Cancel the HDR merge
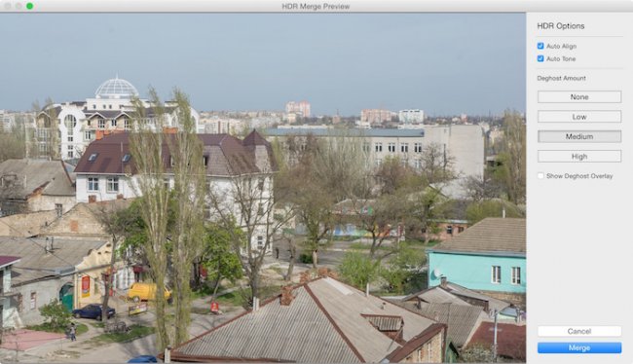Screen dimensions: 633x364 pos(579,331)
